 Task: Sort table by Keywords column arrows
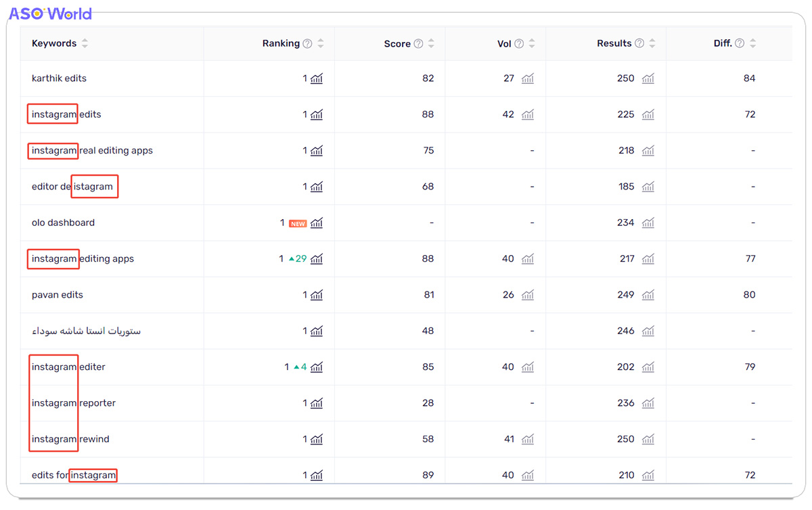(x=85, y=43)
